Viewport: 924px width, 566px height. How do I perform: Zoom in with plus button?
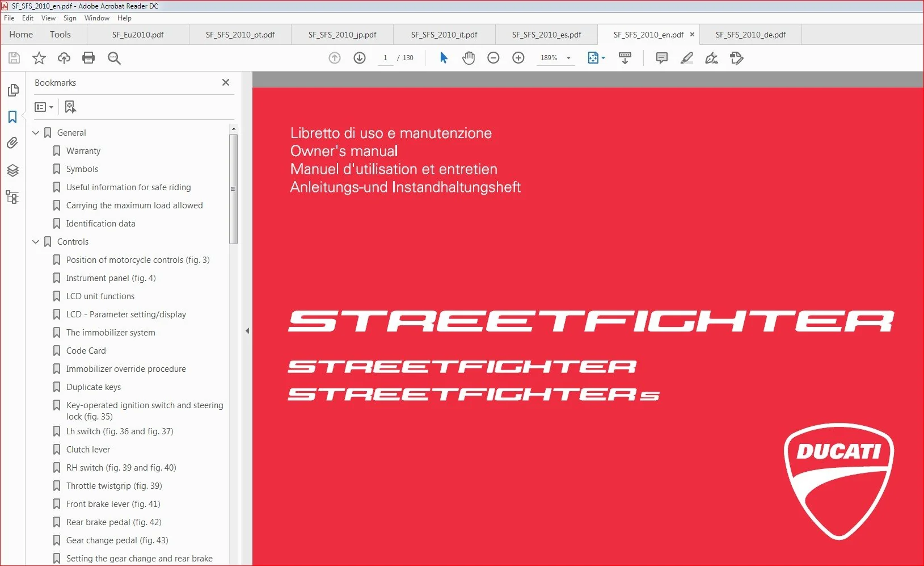click(x=518, y=58)
